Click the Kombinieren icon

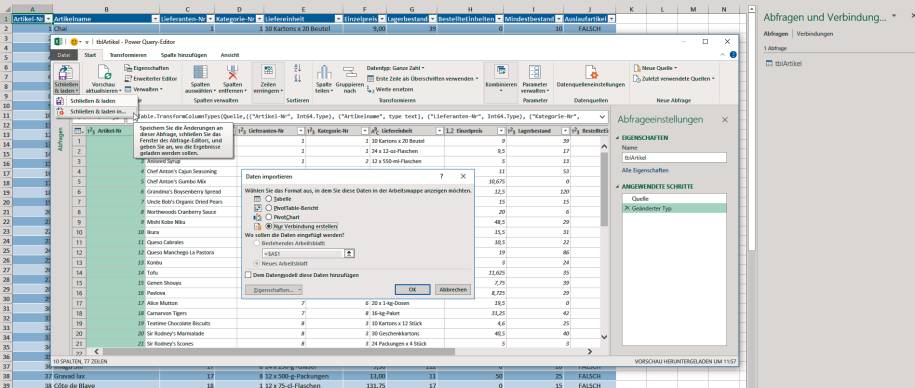pos(501,72)
